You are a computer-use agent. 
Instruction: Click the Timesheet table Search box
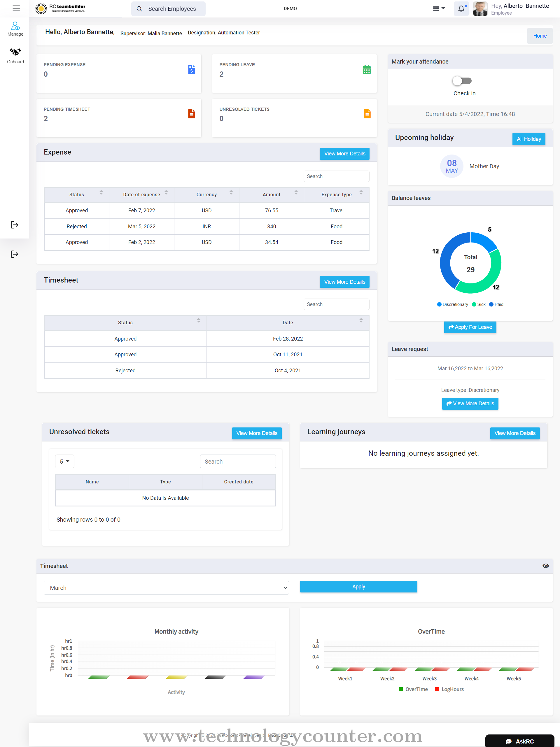(336, 304)
